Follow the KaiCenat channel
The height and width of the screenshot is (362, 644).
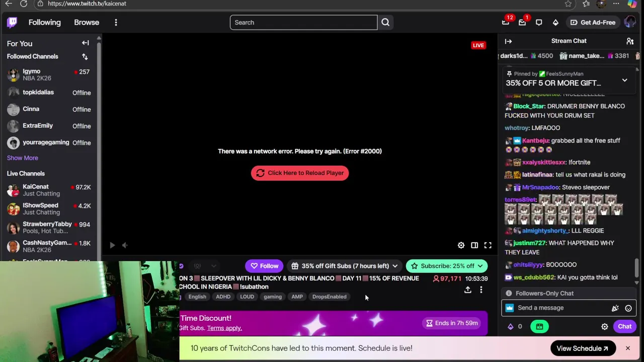(x=265, y=266)
